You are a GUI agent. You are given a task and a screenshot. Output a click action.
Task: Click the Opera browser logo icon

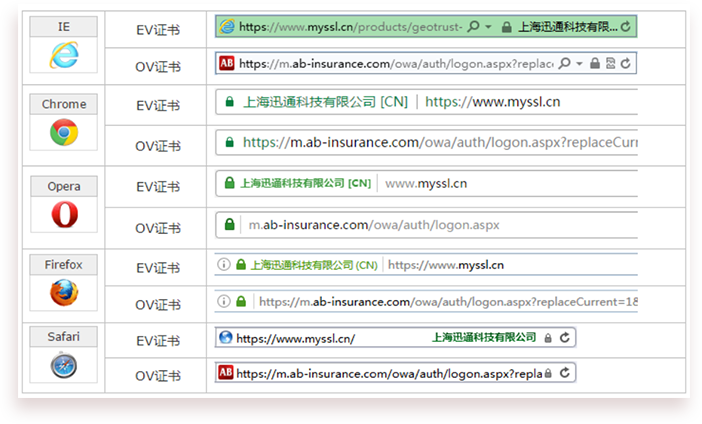(64, 214)
